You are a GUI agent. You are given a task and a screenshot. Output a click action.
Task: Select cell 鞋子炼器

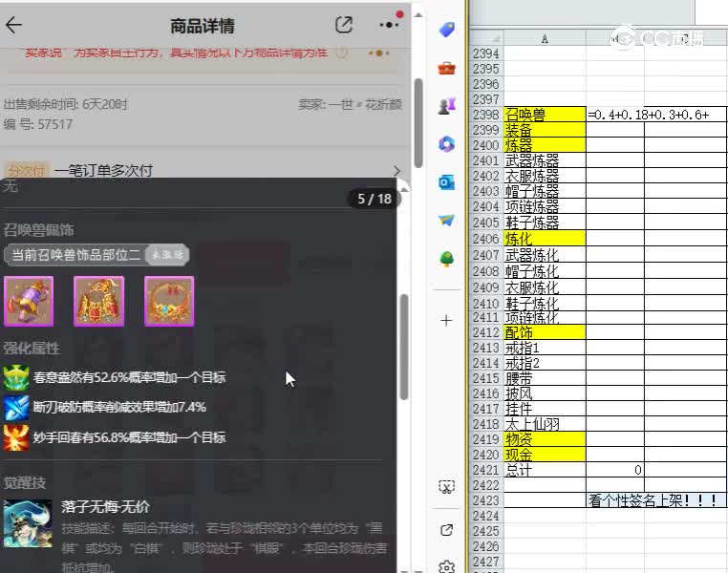tap(545, 223)
